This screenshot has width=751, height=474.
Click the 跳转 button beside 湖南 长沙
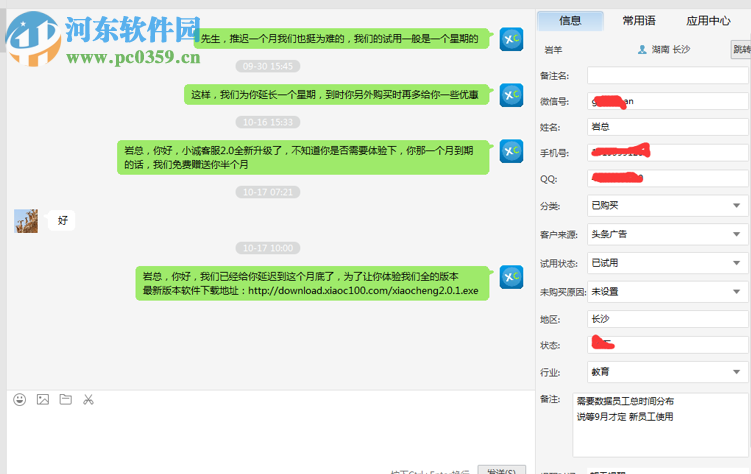[741, 49]
